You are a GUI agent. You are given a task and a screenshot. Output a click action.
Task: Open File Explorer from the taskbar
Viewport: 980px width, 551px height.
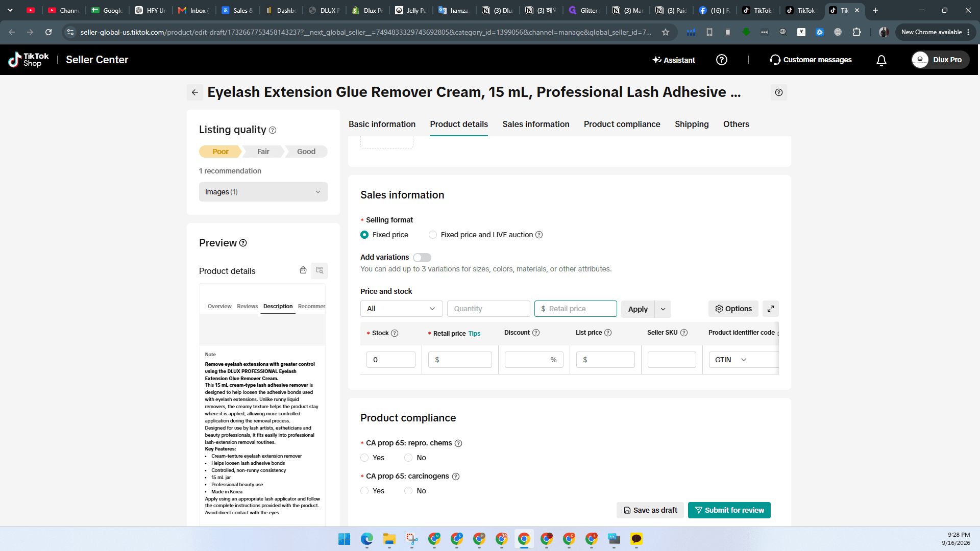coord(389,539)
